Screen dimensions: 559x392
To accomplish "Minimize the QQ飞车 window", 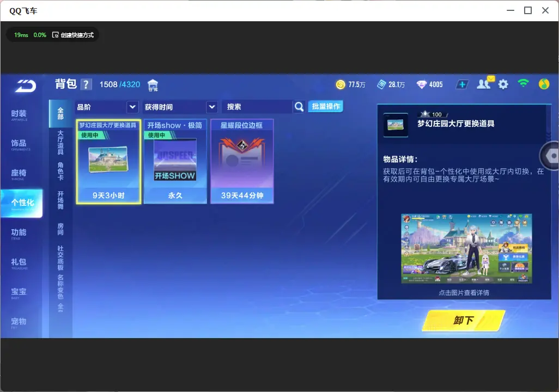I will coord(511,11).
